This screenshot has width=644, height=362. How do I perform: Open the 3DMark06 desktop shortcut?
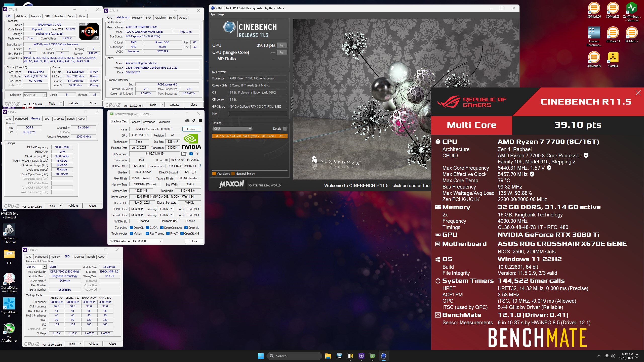pos(594,11)
